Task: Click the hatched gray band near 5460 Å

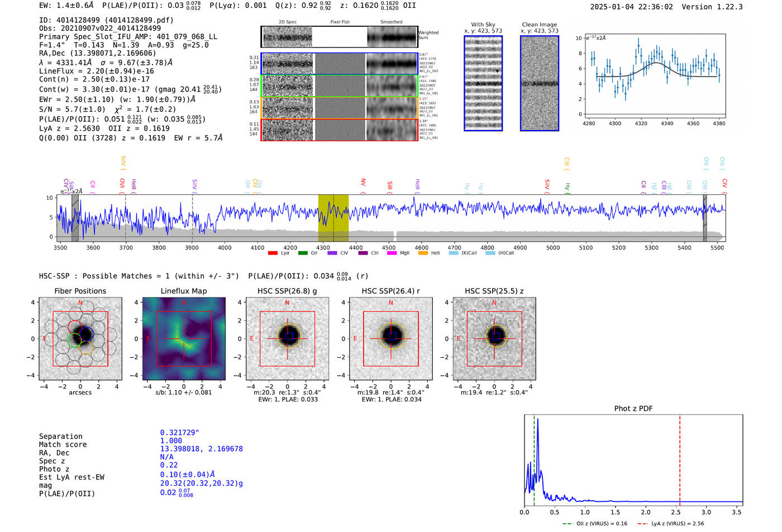Action: pyautogui.click(x=705, y=218)
